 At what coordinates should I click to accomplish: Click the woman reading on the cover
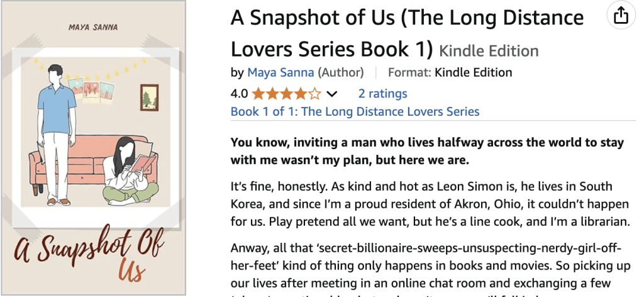[x=129, y=173]
